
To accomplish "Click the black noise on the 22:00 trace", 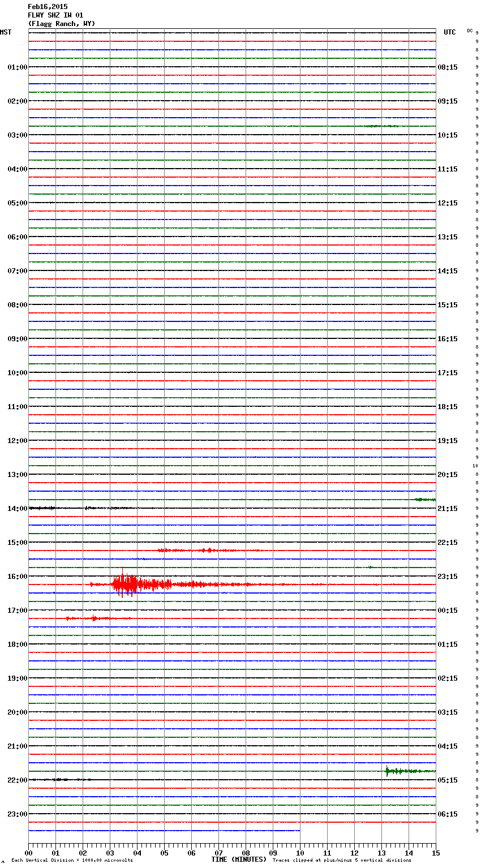I will point(59,780).
